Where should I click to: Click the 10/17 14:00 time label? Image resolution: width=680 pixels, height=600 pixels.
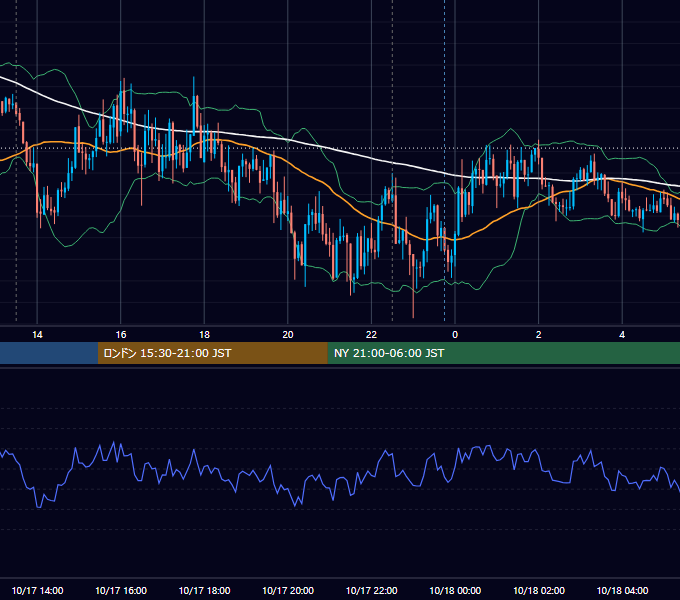pyautogui.click(x=37, y=590)
